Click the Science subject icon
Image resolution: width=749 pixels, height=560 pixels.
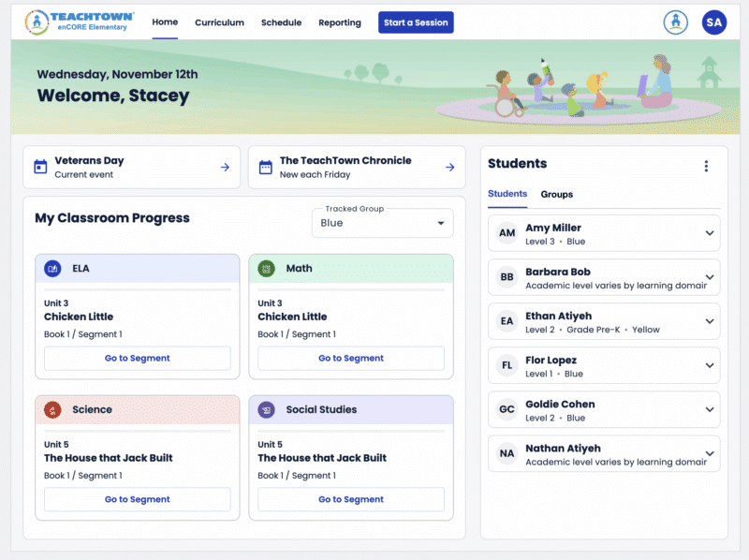point(53,409)
